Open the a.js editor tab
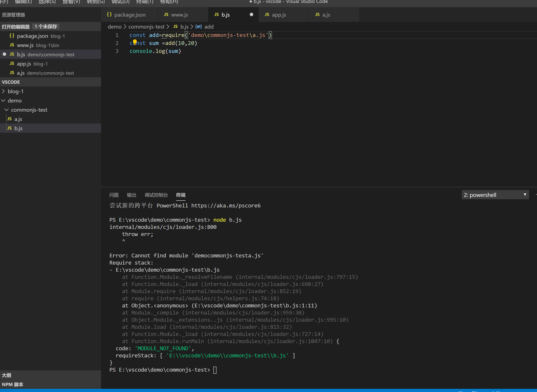Image resolution: width=537 pixels, height=392 pixels. tap(334, 15)
